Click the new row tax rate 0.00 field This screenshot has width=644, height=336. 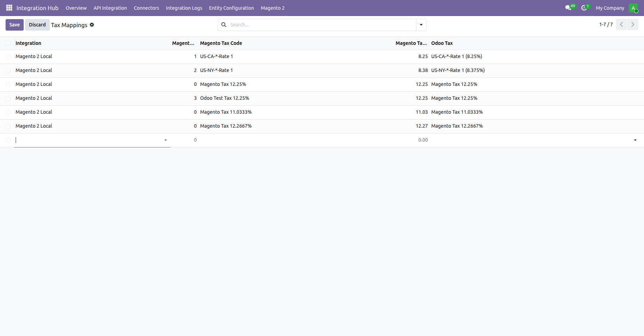pyautogui.click(x=411, y=140)
